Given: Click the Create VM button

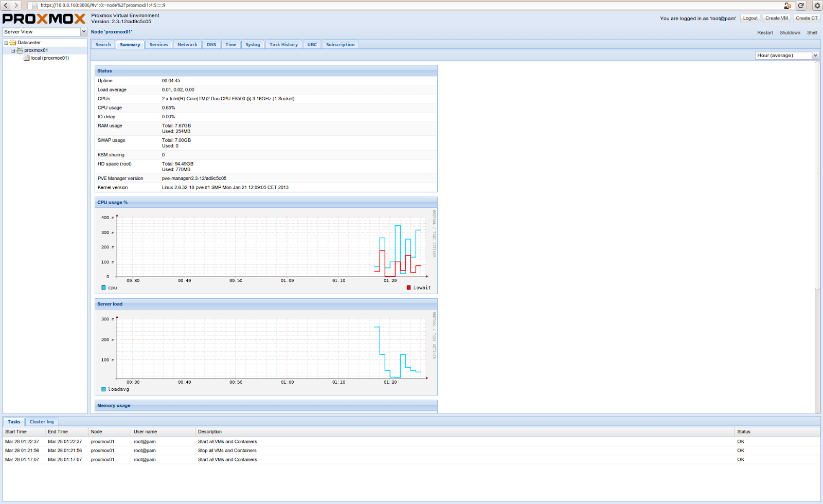Looking at the screenshot, I should tap(777, 19).
